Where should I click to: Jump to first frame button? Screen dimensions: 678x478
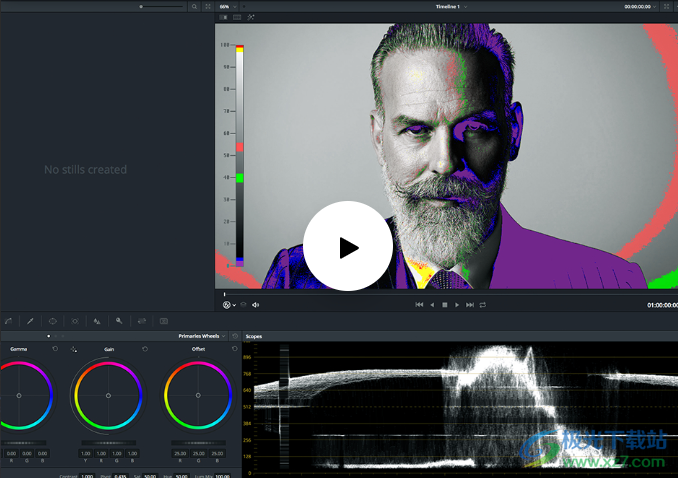419,305
